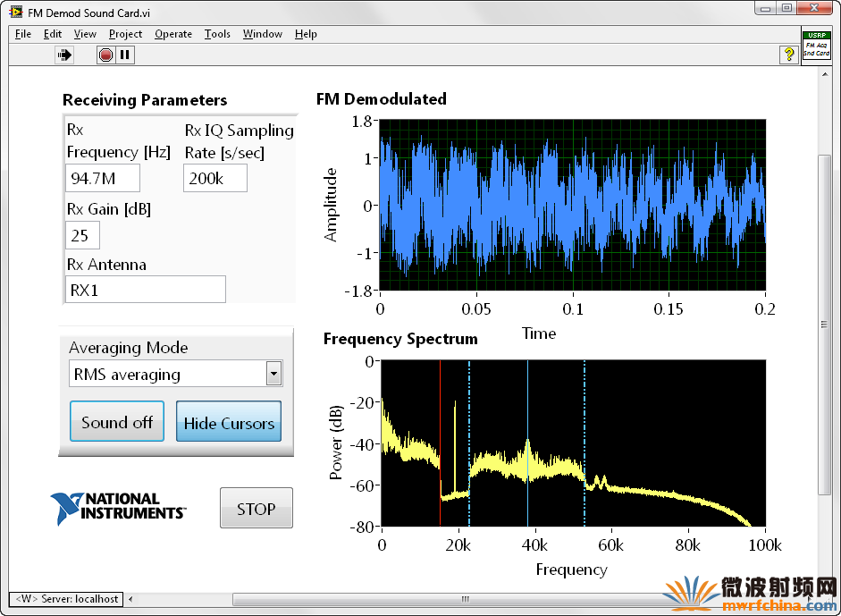This screenshot has width=841, height=616.
Task: Click the red Abort Execution icon
Action: pyautogui.click(x=105, y=55)
